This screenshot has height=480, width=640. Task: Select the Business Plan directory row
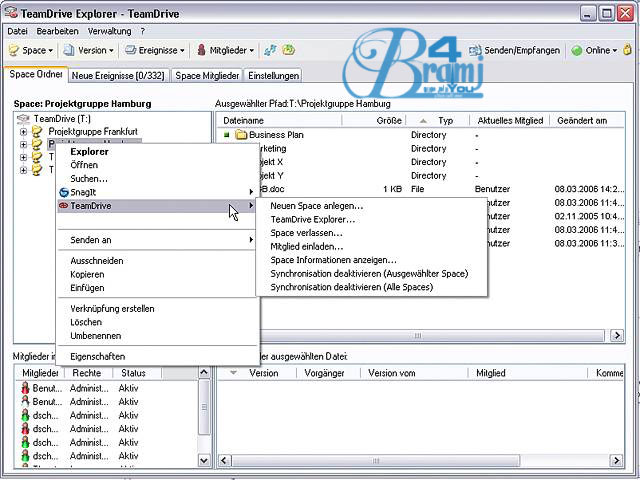pos(420,135)
